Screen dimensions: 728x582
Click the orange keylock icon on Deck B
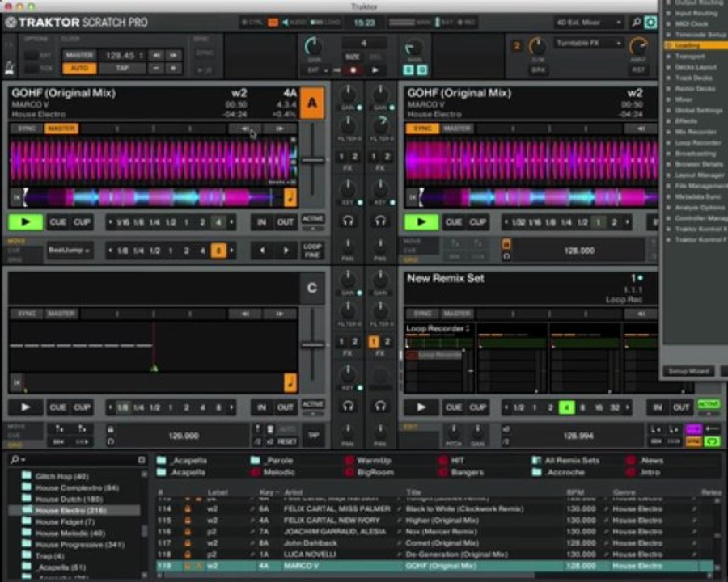click(506, 243)
